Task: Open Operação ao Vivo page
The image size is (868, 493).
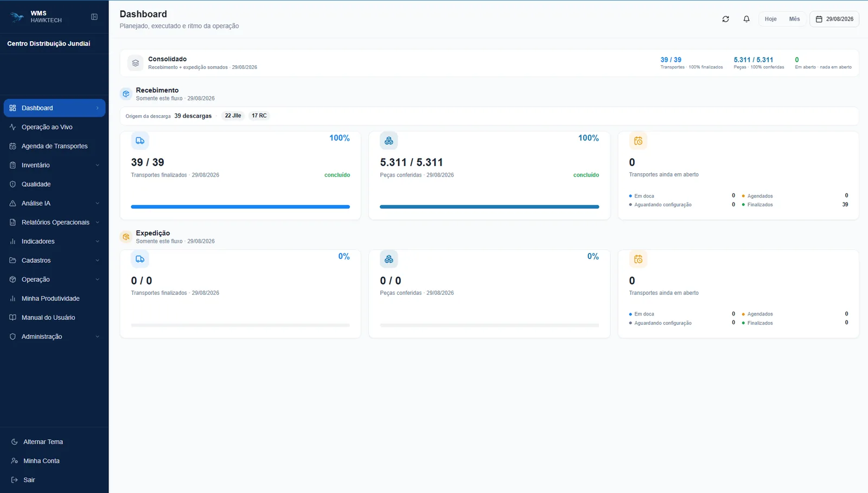Action: tap(54, 127)
